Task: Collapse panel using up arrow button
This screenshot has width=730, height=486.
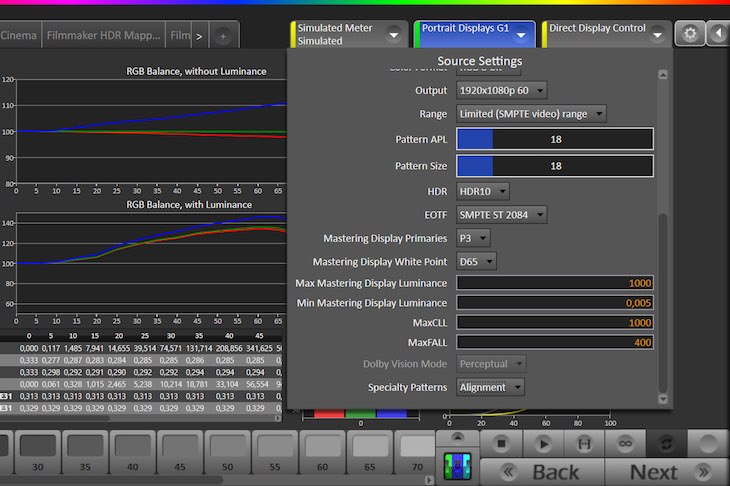Action: point(456,437)
